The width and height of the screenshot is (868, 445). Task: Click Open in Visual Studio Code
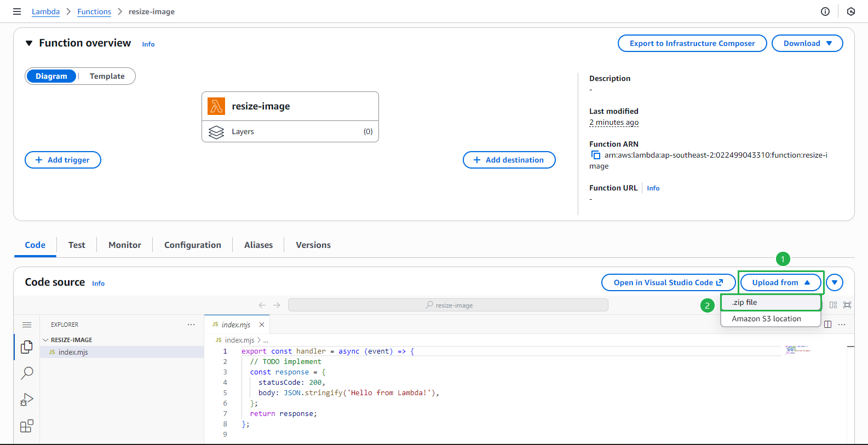point(668,282)
